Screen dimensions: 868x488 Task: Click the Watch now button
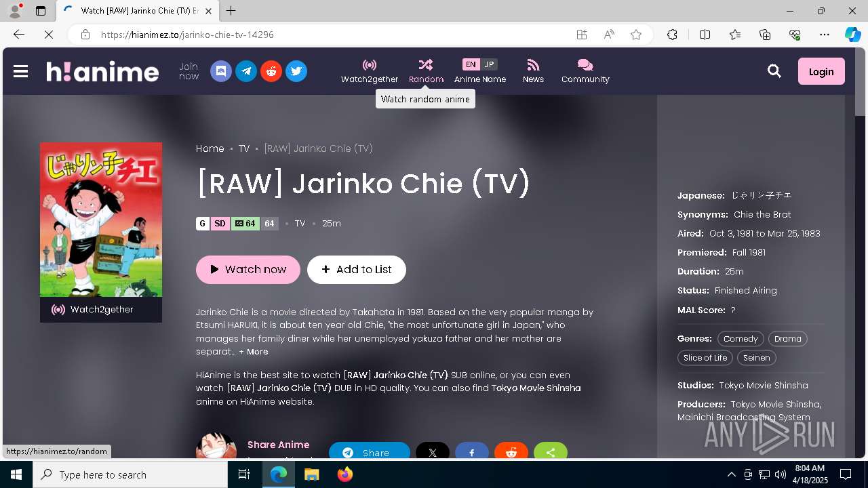(248, 269)
